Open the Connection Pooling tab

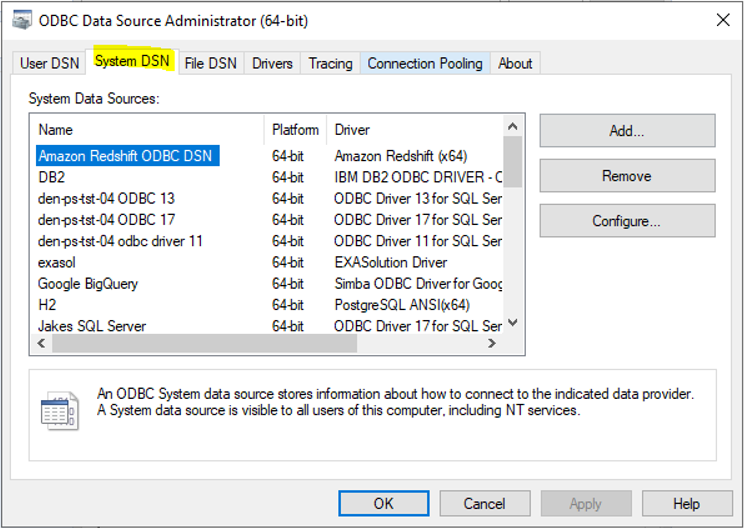[425, 63]
